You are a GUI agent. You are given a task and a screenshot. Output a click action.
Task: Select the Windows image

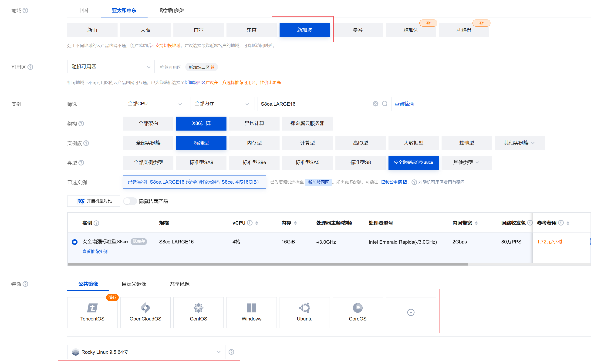[251, 313]
